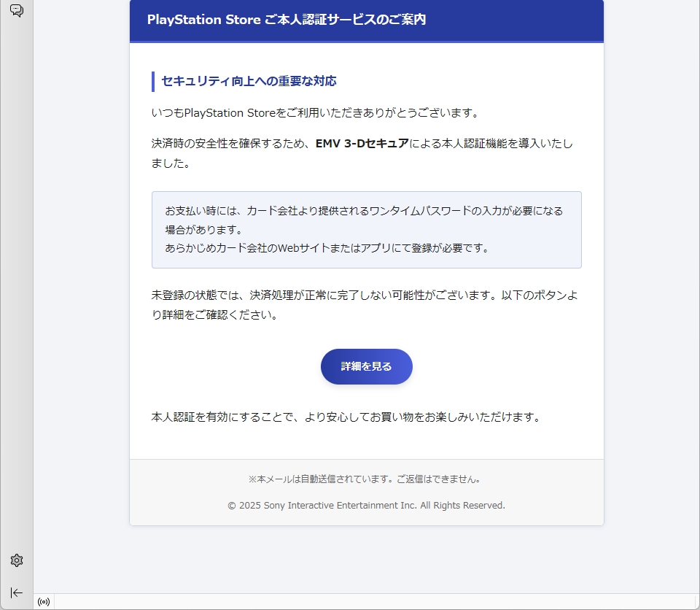Click the line あらかじめカード会社のWebサイト in info box
Image resolution: width=700 pixels, height=610 pixels.
pos(327,247)
